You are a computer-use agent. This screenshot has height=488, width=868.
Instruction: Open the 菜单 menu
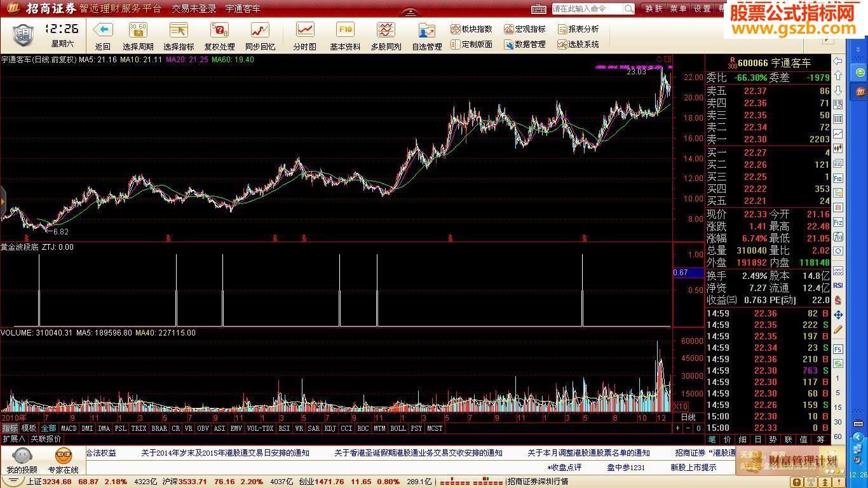[x=678, y=9]
